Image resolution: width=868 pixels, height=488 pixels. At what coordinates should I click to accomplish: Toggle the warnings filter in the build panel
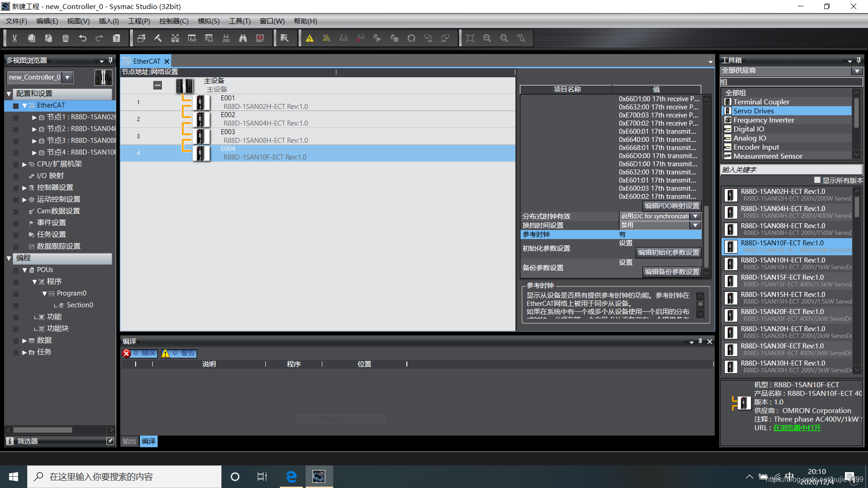(x=179, y=353)
